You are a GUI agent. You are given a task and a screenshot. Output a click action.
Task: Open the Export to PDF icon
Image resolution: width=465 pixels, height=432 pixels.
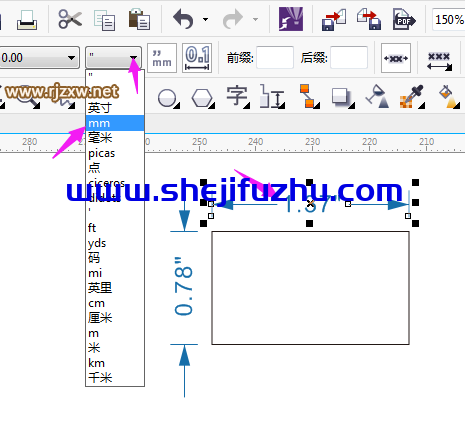click(404, 20)
